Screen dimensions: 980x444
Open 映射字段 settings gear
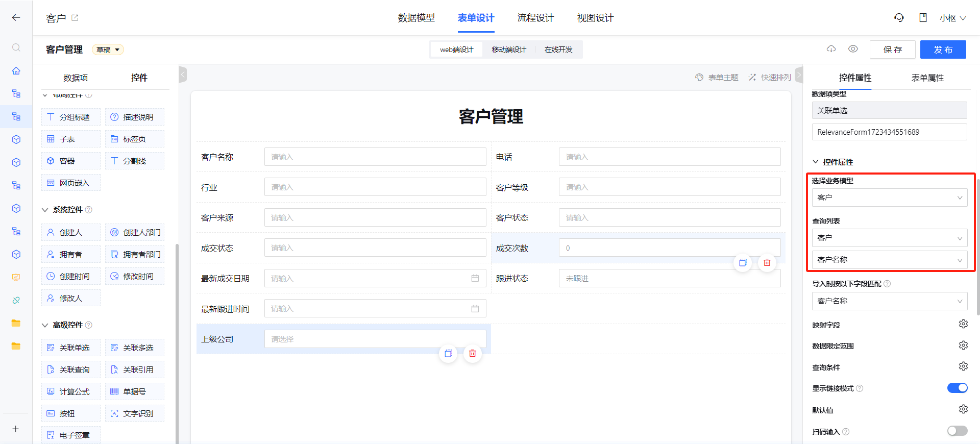tap(963, 324)
